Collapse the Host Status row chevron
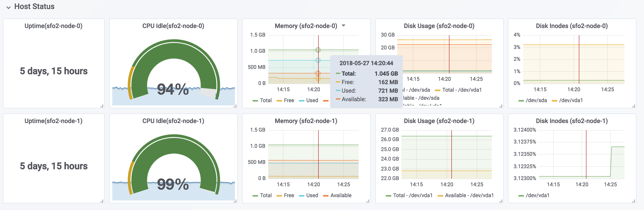644x210 pixels. click(x=9, y=7)
